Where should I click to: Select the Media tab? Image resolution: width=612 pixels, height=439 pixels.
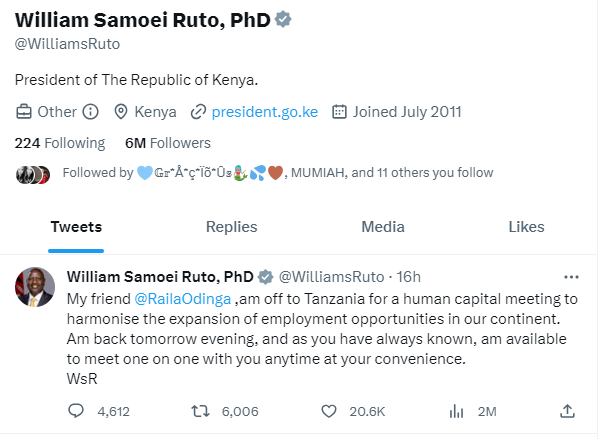[383, 227]
